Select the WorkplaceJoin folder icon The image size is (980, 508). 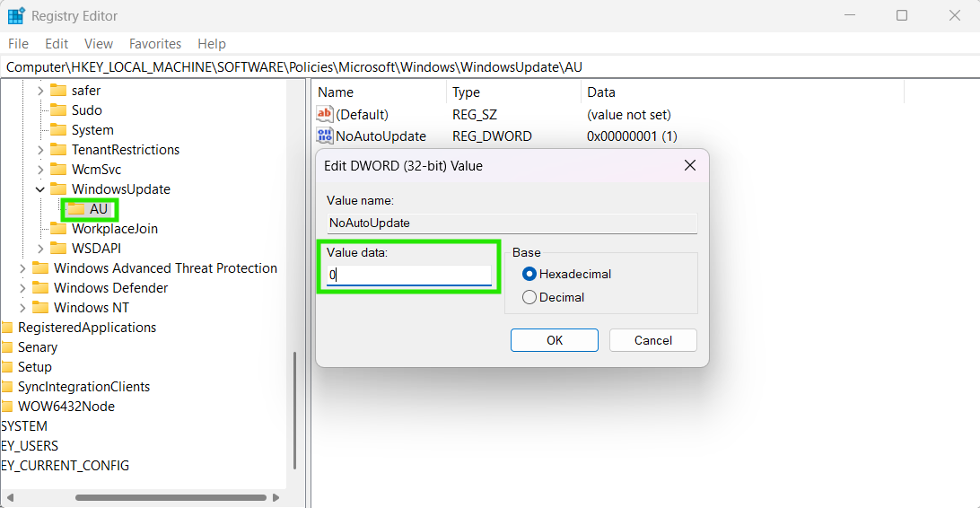(x=58, y=228)
